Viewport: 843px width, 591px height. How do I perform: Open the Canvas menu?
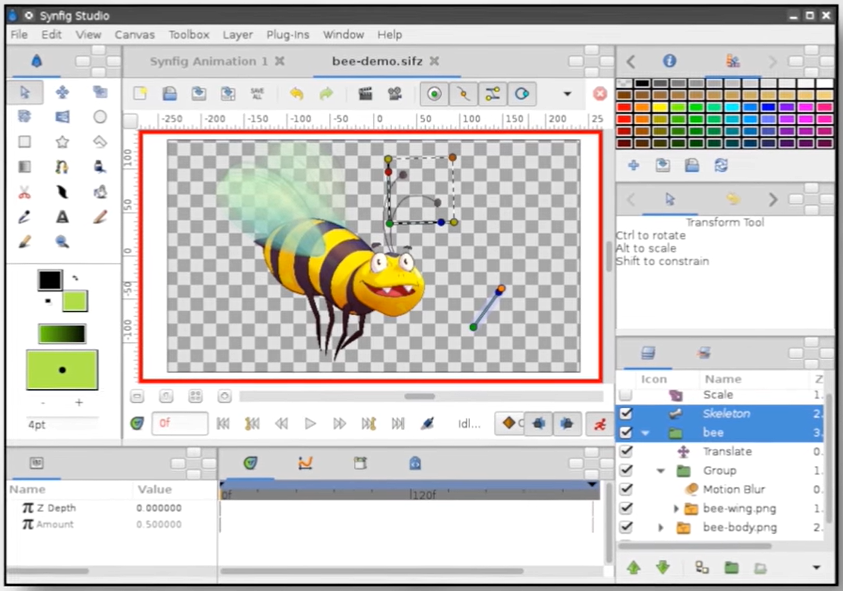[134, 34]
